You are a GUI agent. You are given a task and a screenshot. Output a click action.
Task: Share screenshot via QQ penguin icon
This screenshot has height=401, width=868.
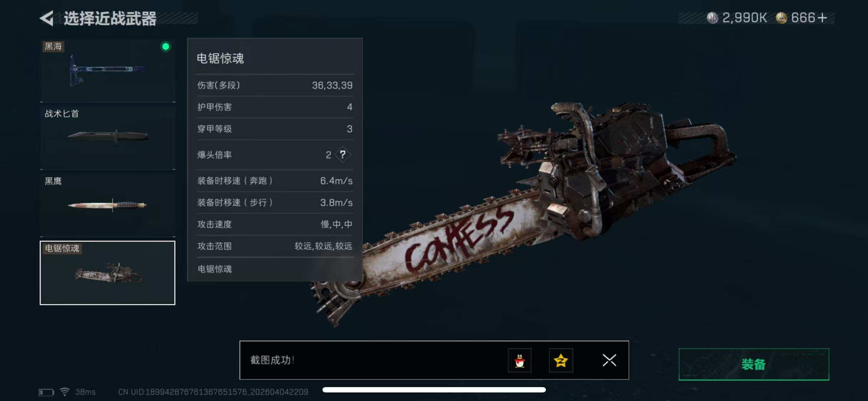click(520, 360)
